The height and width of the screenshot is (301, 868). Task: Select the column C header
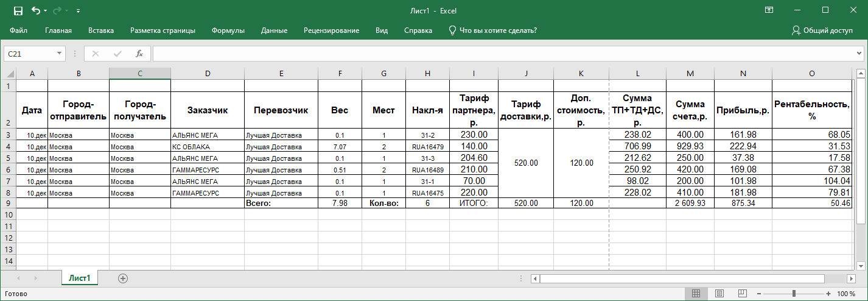(x=140, y=73)
